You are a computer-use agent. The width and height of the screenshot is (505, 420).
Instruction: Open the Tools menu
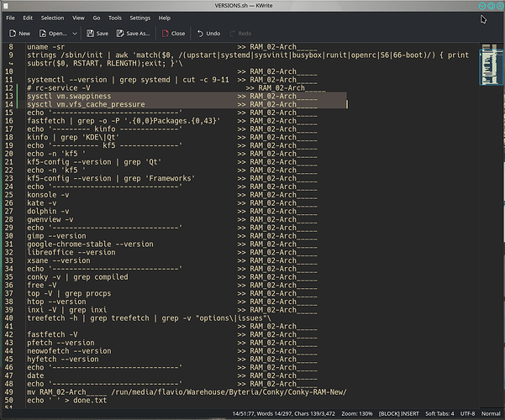(x=113, y=18)
